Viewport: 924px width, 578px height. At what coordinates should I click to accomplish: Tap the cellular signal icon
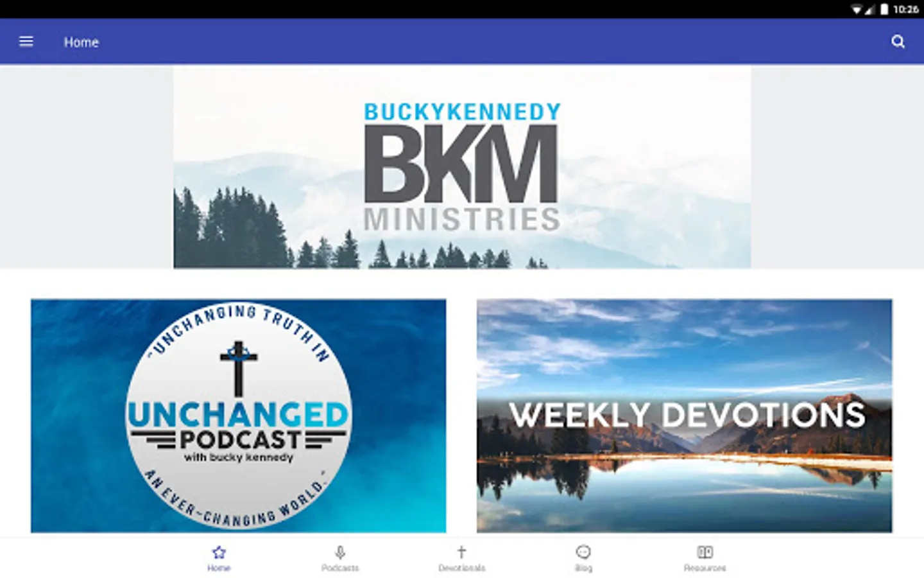click(869, 9)
